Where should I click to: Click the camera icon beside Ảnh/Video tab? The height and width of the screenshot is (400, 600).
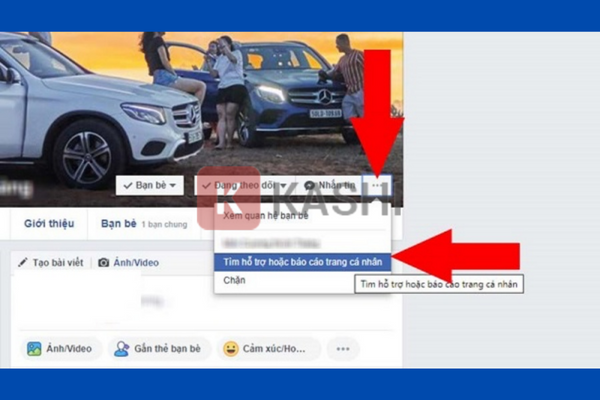click(102, 262)
